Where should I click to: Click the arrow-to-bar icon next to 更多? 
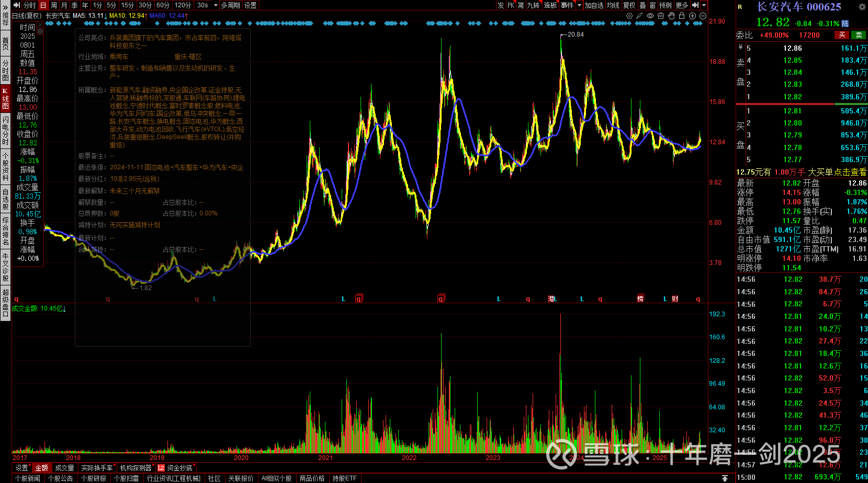coord(695,5)
